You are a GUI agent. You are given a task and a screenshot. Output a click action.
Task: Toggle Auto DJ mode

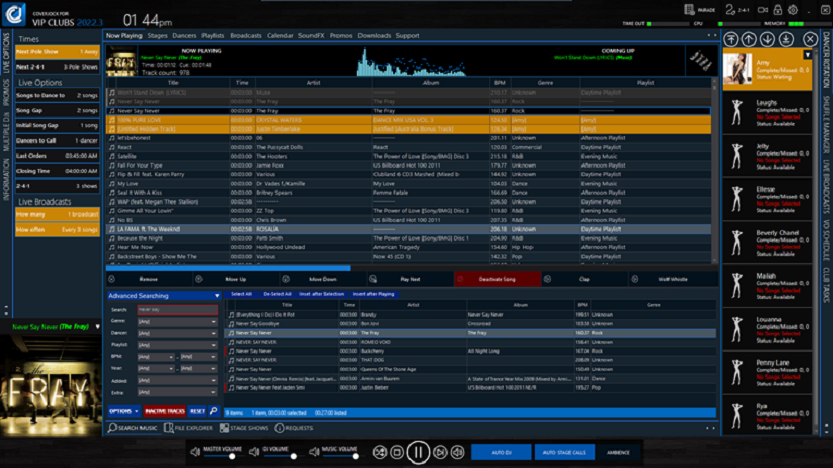[x=501, y=453]
